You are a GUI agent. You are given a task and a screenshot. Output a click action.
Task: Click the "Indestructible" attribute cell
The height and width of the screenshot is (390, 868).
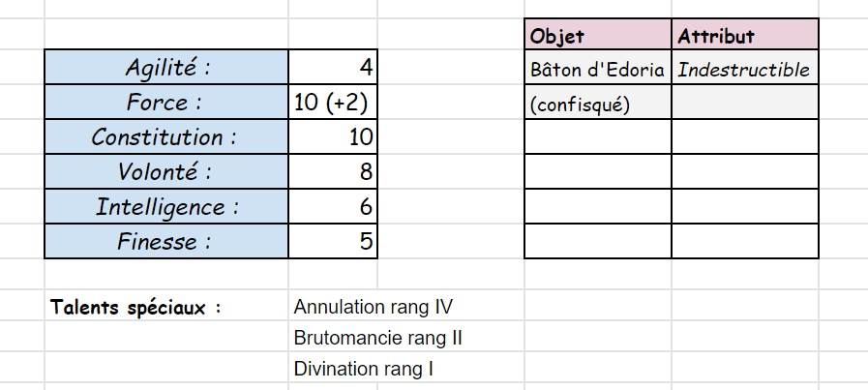click(745, 70)
